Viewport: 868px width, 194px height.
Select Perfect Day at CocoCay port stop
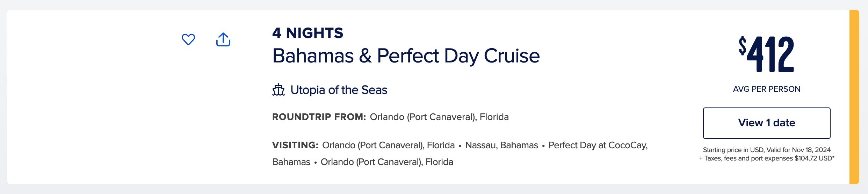598,145
